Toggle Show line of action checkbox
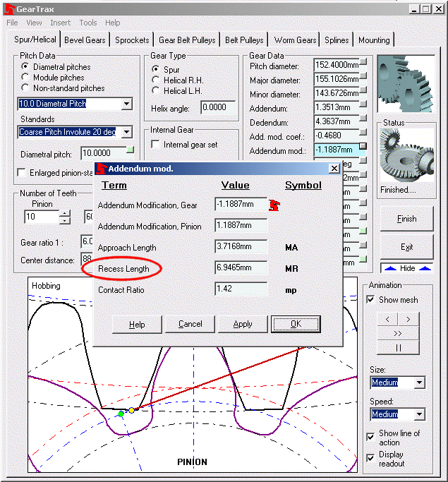The height and width of the screenshot is (482, 448). [371, 437]
